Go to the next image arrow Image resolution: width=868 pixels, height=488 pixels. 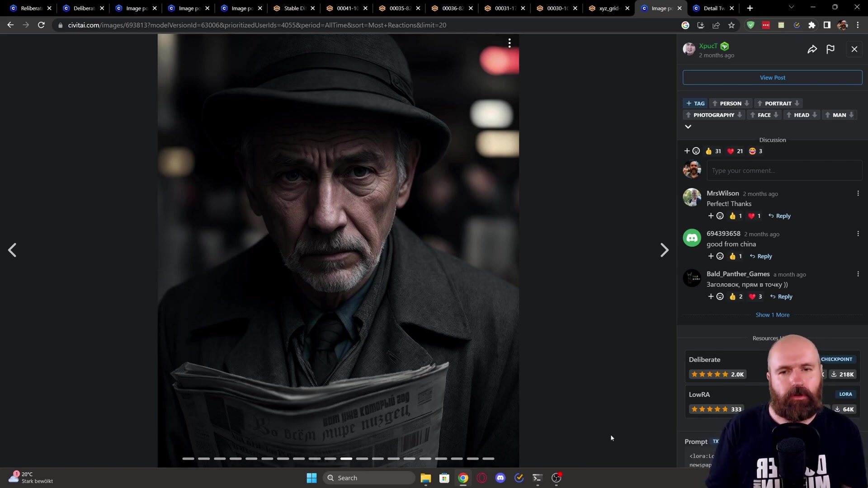664,250
